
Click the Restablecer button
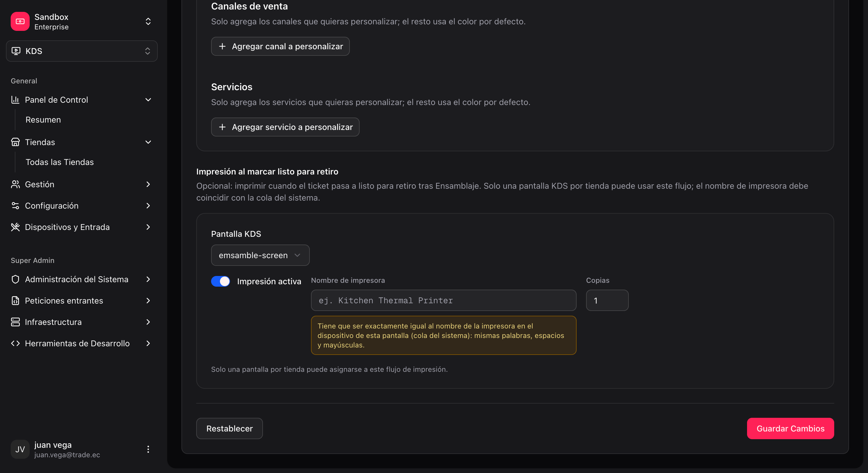[229, 428]
